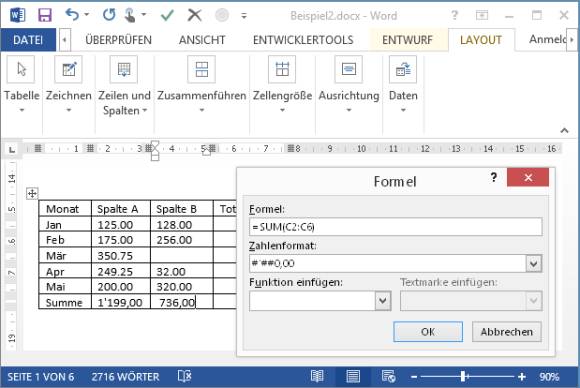This screenshot has height=388, width=580.
Task: Click Abbrechen in the Formel dialog
Action: (506, 332)
